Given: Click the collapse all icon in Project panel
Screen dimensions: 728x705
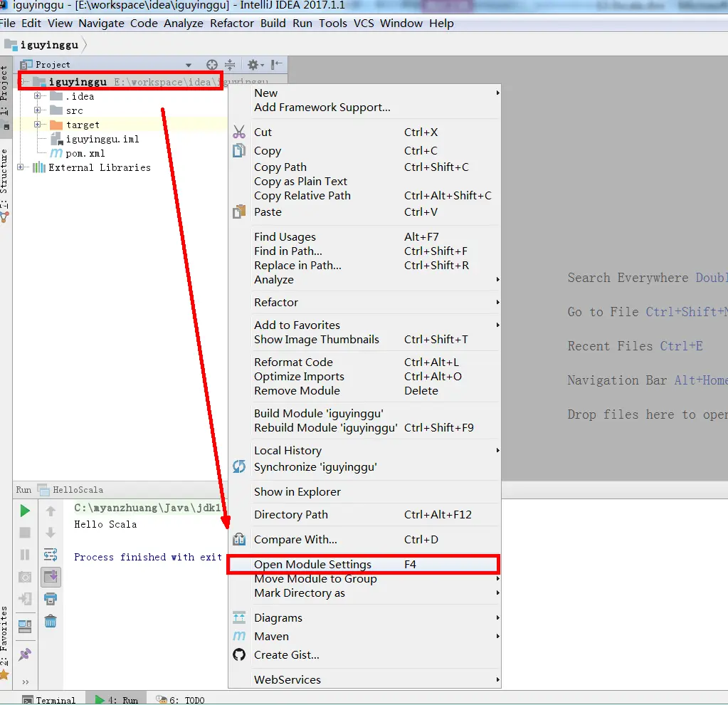Looking at the screenshot, I should tap(230, 65).
